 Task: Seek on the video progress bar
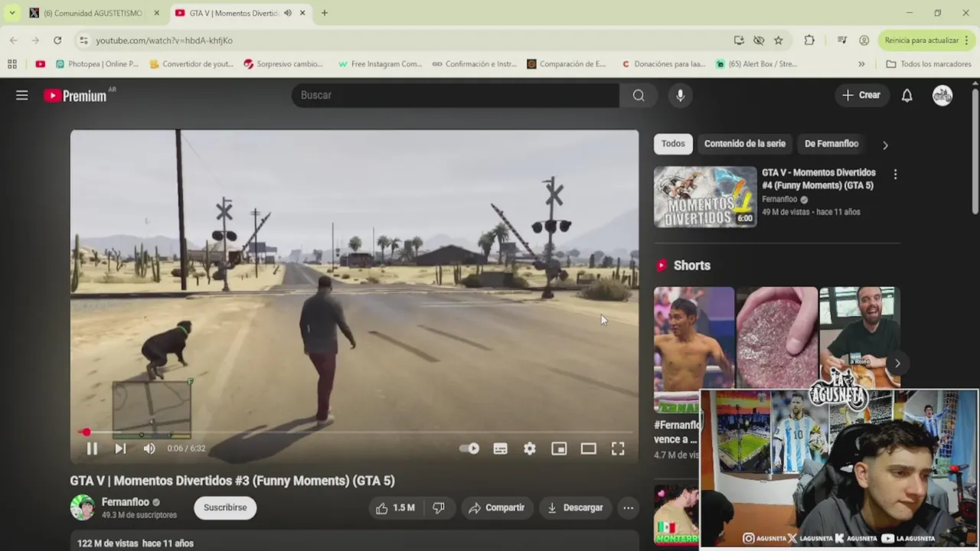coord(354,432)
